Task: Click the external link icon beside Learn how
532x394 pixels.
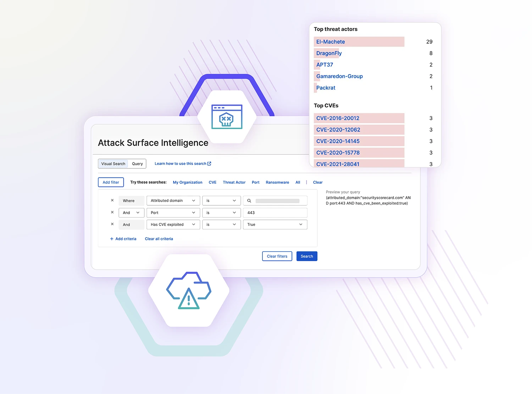Action: tap(209, 163)
